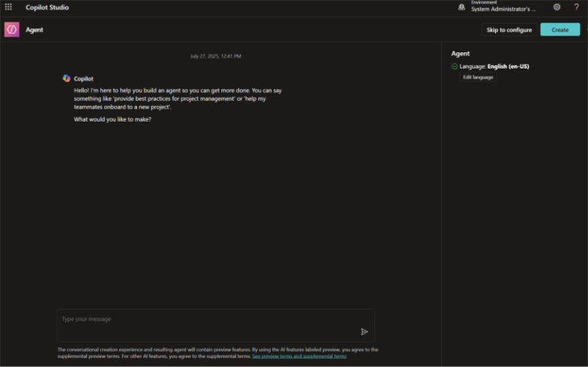The height and width of the screenshot is (367, 588).
Task: Click the pink Agent avatar icon
Action: coord(12,30)
